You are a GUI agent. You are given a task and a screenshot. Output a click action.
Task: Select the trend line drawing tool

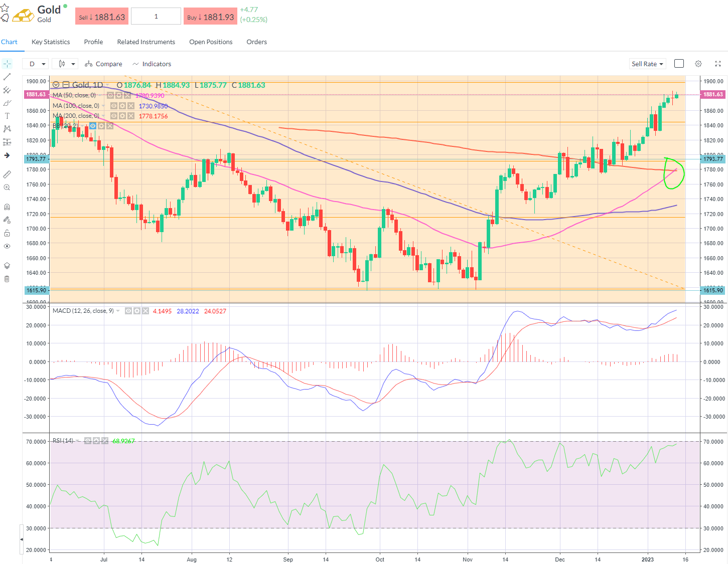click(x=7, y=77)
